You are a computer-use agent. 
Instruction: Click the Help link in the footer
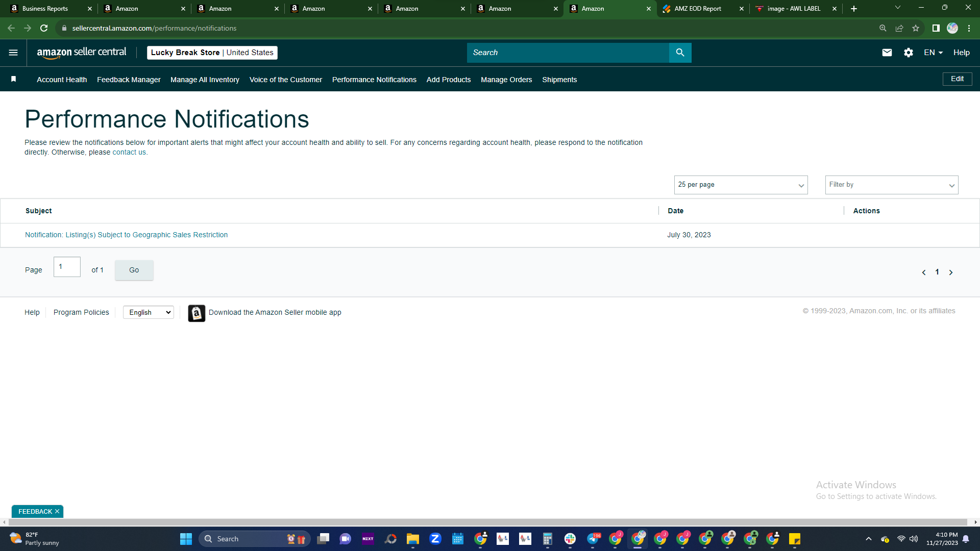32,312
